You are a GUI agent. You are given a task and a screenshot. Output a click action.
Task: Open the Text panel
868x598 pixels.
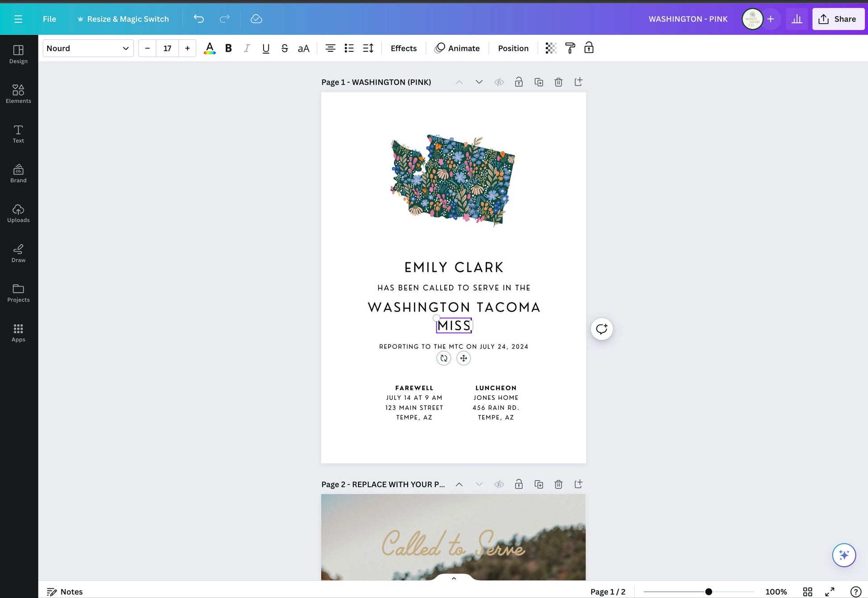[18, 133]
